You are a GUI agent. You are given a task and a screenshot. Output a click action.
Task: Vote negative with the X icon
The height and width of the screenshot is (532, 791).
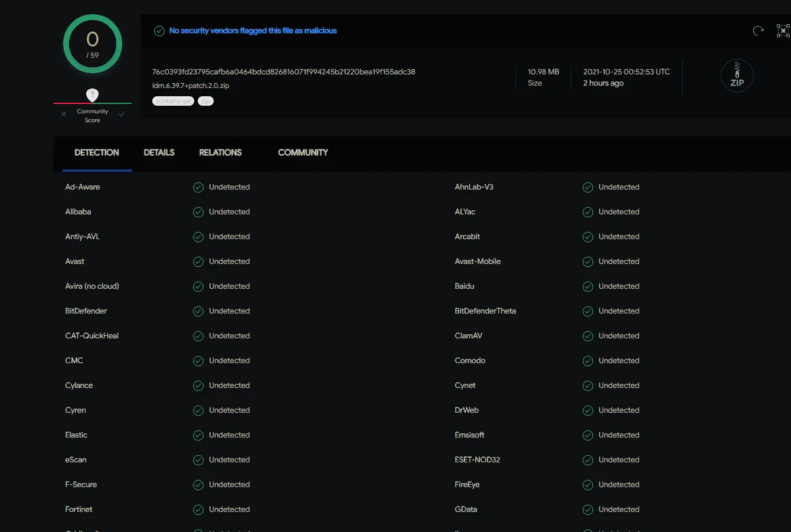coord(64,114)
